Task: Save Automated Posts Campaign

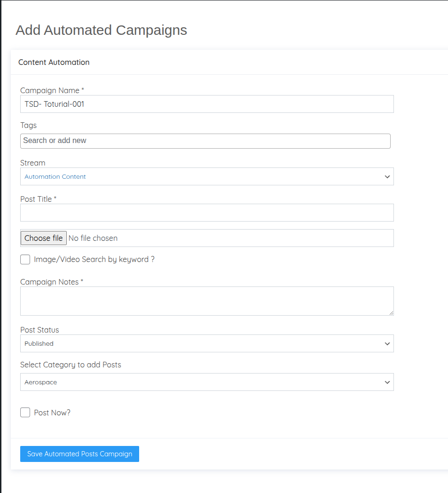Action: pyautogui.click(x=79, y=454)
